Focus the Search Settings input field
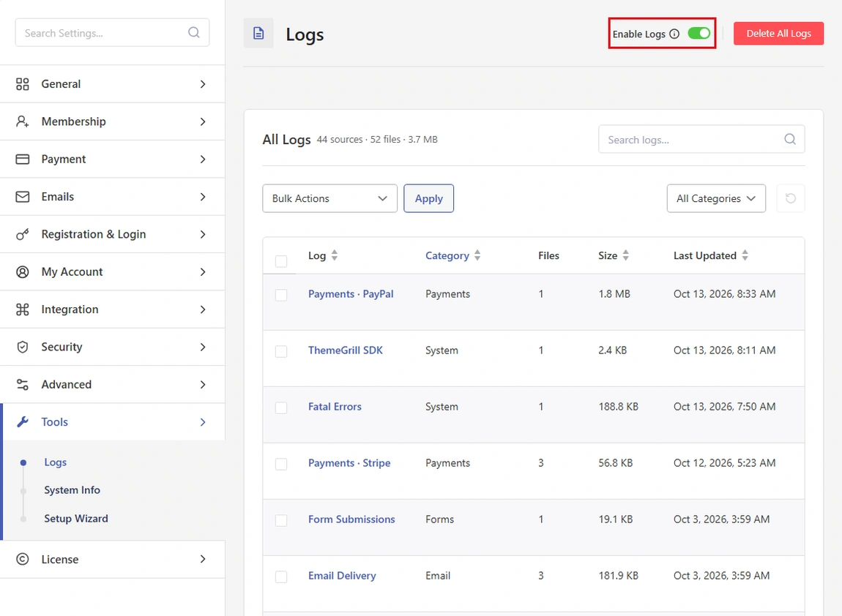Screen dimensions: 842x616 (112, 33)
